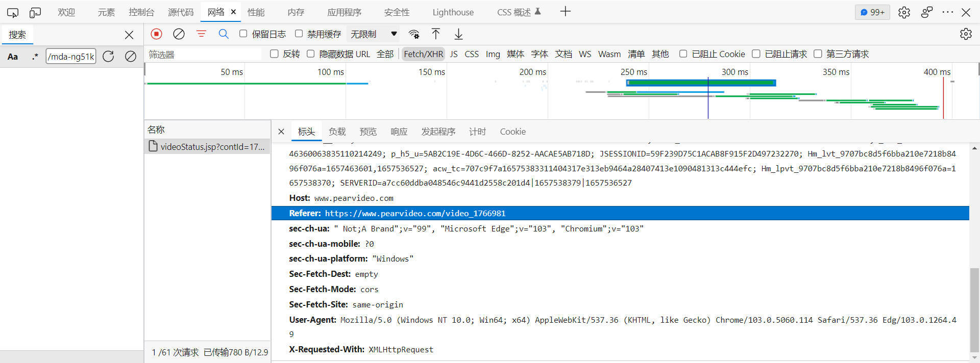Image resolution: width=980 pixels, height=363 pixels.
Task: Close the search panel
Action: point(129,35)
